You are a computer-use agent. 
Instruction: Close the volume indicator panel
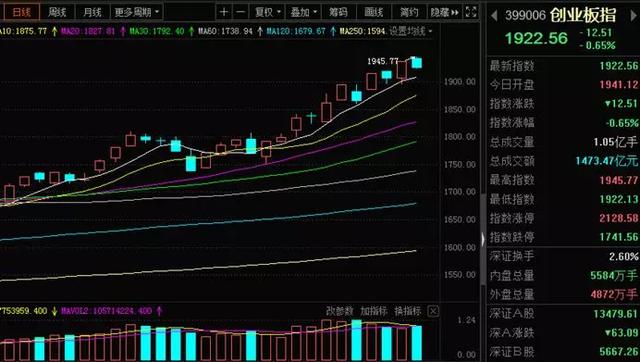pos(433,311)
